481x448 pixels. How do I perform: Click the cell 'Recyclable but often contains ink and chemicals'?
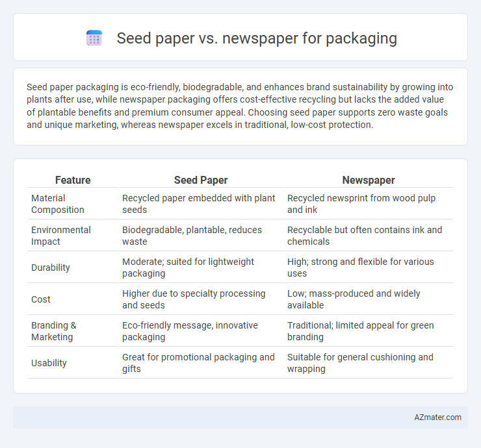click(x=369, y=236)
